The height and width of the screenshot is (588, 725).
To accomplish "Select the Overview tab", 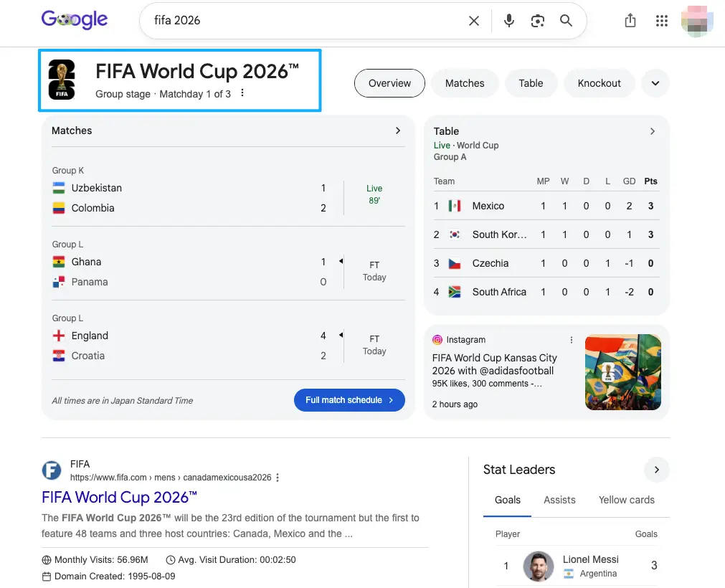I will pyautogui.click(x=389, y=83).
